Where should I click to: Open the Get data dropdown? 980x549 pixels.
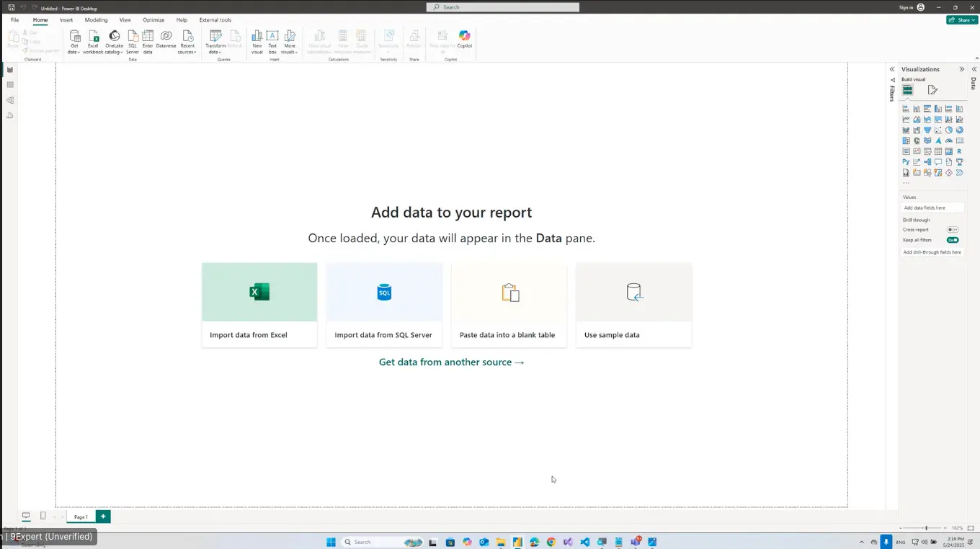[x=74, y=43]
